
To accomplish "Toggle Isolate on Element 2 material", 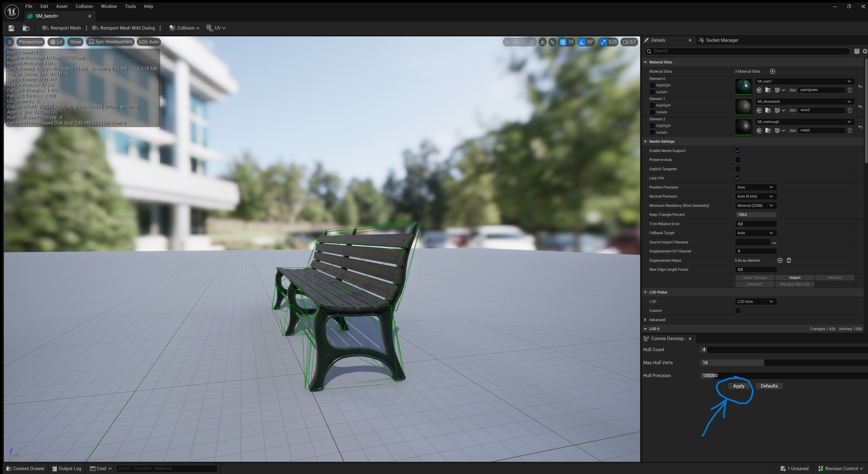I will [x=653, y=132].
